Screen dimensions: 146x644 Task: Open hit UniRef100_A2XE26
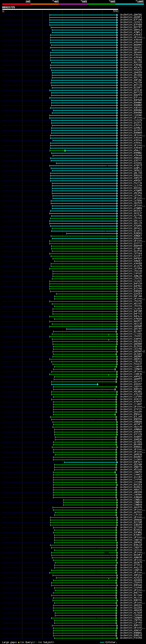click(x=131, y=578)
